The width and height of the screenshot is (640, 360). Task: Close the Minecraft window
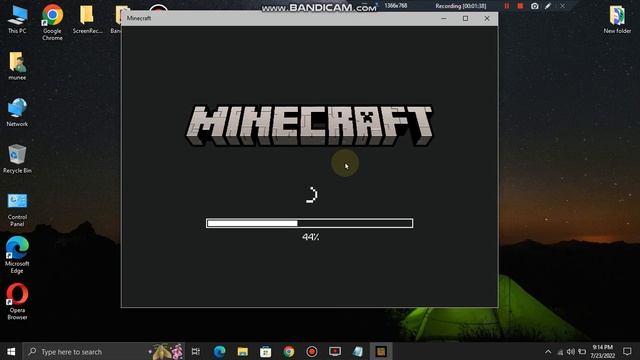pos(487,18)
